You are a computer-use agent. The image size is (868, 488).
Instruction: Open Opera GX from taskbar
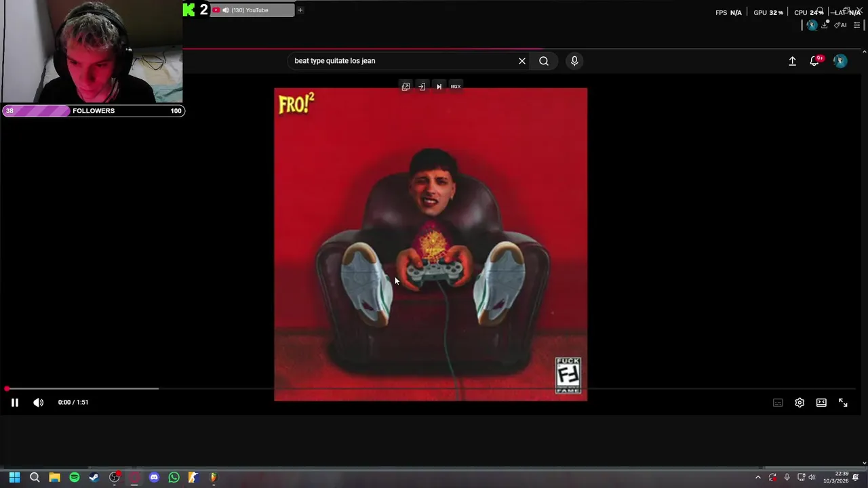(134, 477)
